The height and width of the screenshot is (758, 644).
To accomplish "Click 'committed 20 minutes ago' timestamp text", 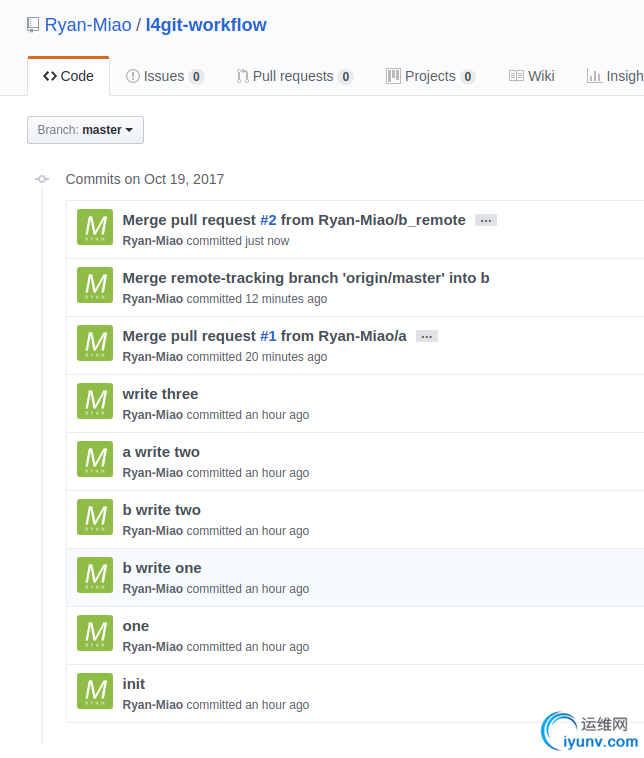I will click(x=257, y=357).
